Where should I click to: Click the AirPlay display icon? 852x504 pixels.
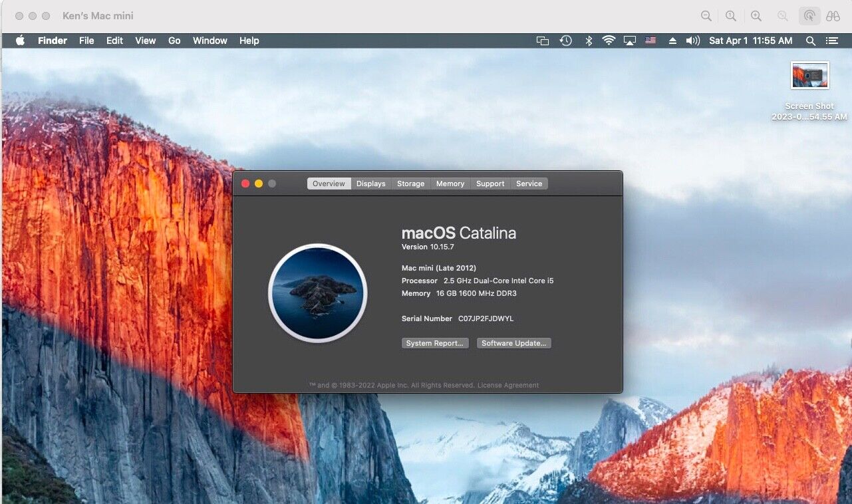coord(630,41)
